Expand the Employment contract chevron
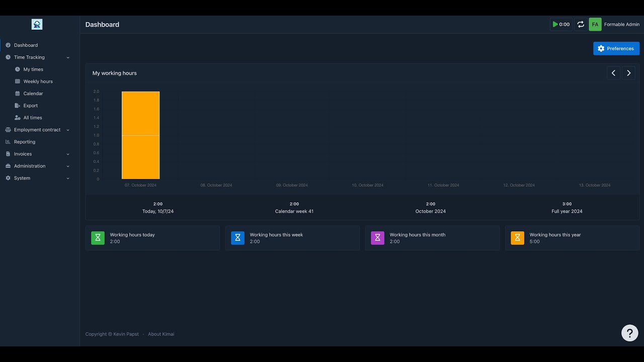Viewport: 644px width, 362px height. click(x=68, y=130)
